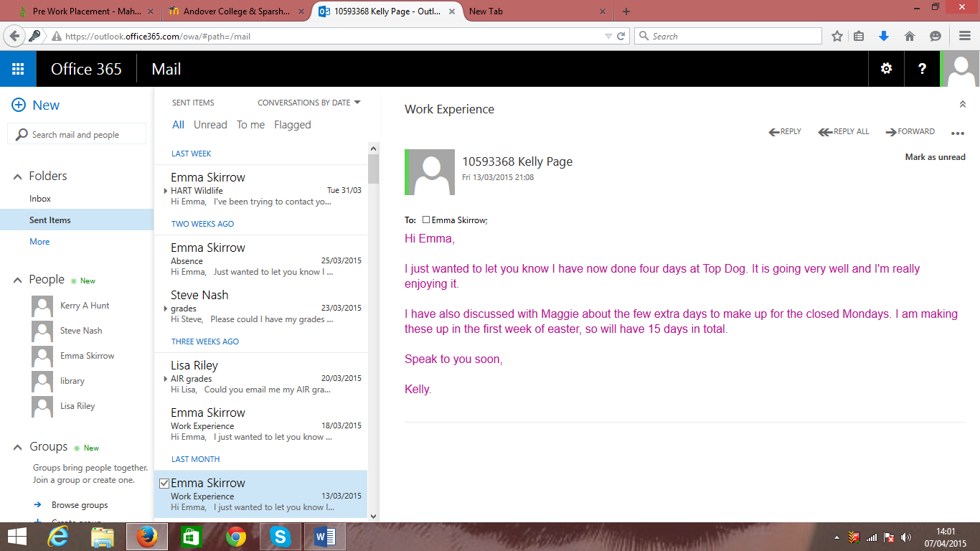The image size is (980, 551).
Task: Click the sender's profile picture in email
Action: (430, 172)
